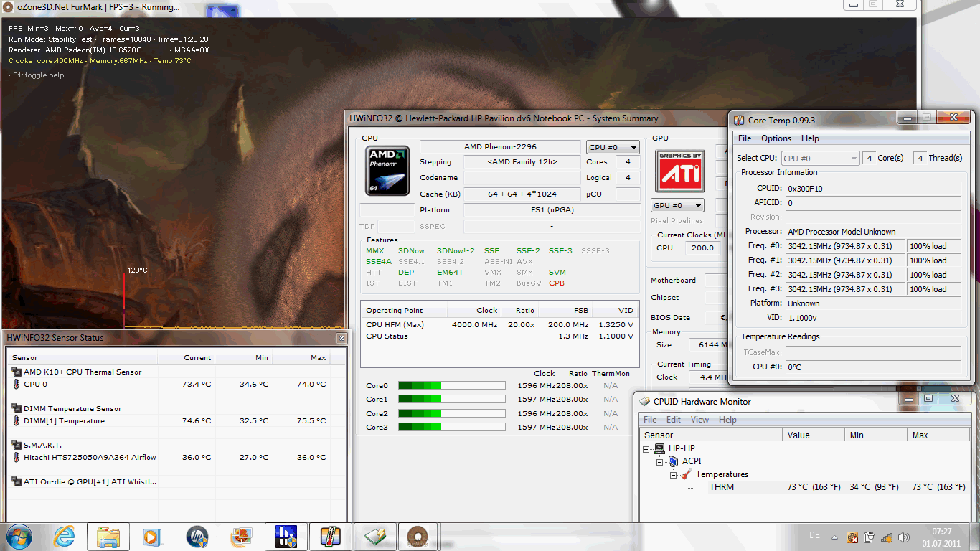Click the Current column header in Sensor Status
980x551 pixels.
[187, 357]
